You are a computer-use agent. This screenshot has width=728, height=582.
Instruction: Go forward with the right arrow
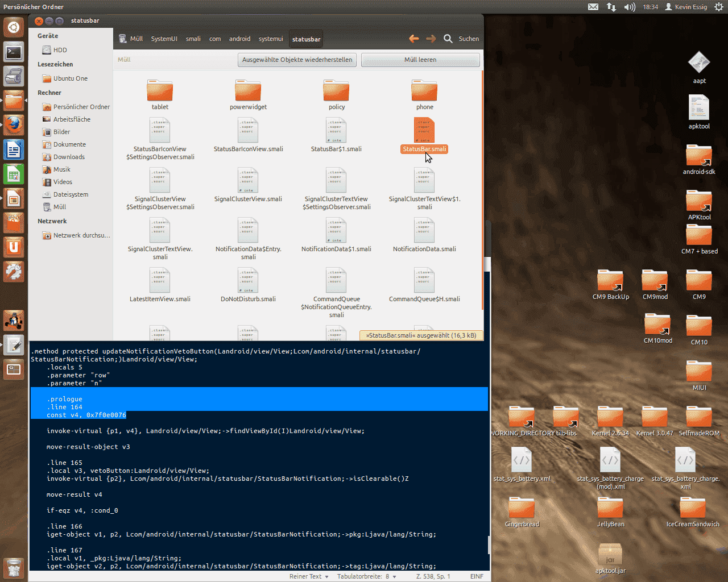click(x=431, y=39)
